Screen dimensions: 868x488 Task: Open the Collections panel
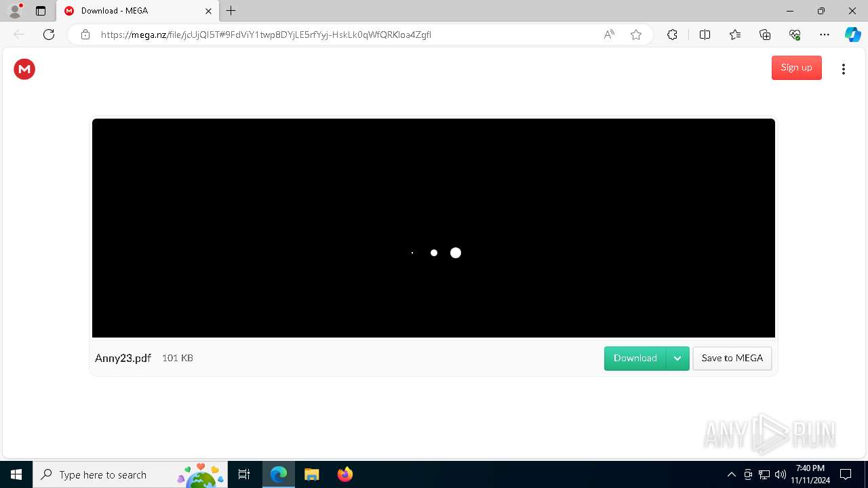point(765,35)
